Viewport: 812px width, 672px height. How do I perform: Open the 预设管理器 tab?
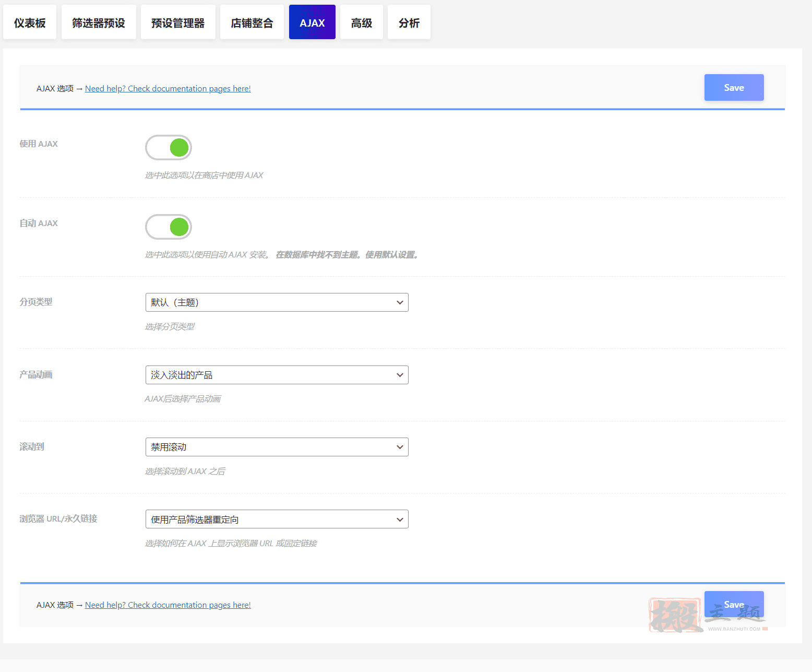tap(178, 22)
